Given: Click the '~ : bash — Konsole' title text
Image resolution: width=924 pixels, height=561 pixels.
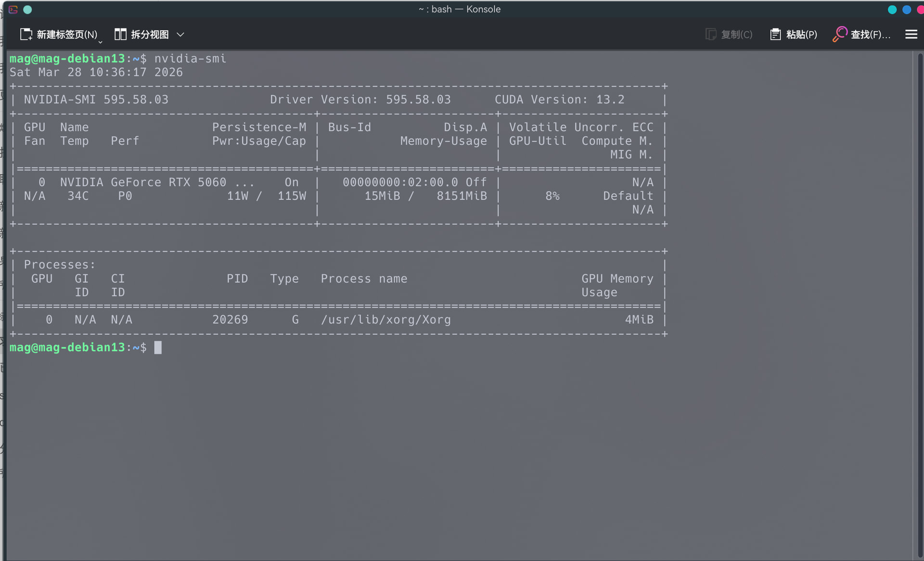Looking at the screenshot, I should [x=460, y=9].
